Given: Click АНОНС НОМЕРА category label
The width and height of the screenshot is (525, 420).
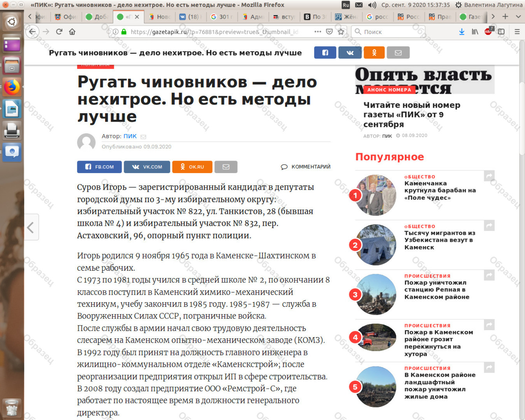Looking at the screenshot, I should tap(389, 90).
